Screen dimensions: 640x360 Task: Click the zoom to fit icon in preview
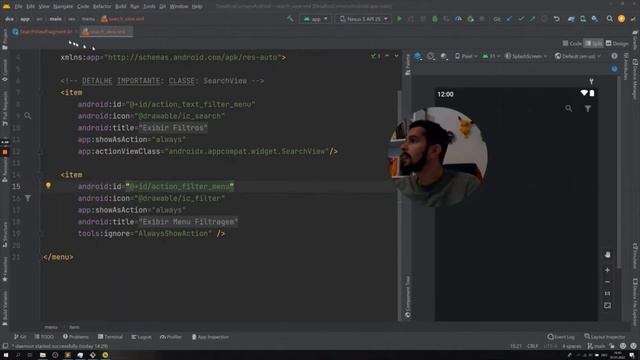pos(607,305)
